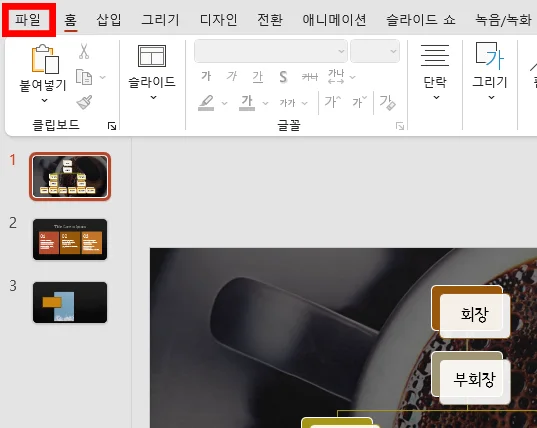The image size is (537, 428).
Task: Open the change case dropdown arrow
Action: tap(304, 103)
